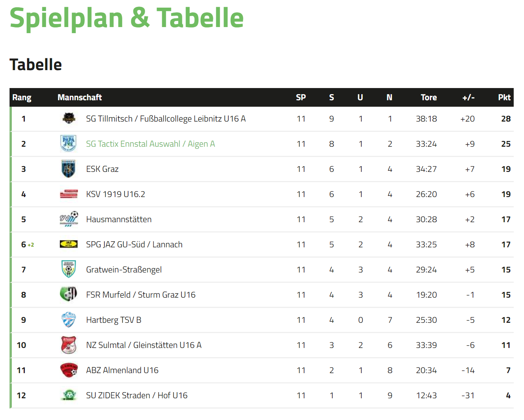Open NZ Sulmtal / Gleinstätten U16 A team
The height and width of the screenshot is (420, 524).
144,345
